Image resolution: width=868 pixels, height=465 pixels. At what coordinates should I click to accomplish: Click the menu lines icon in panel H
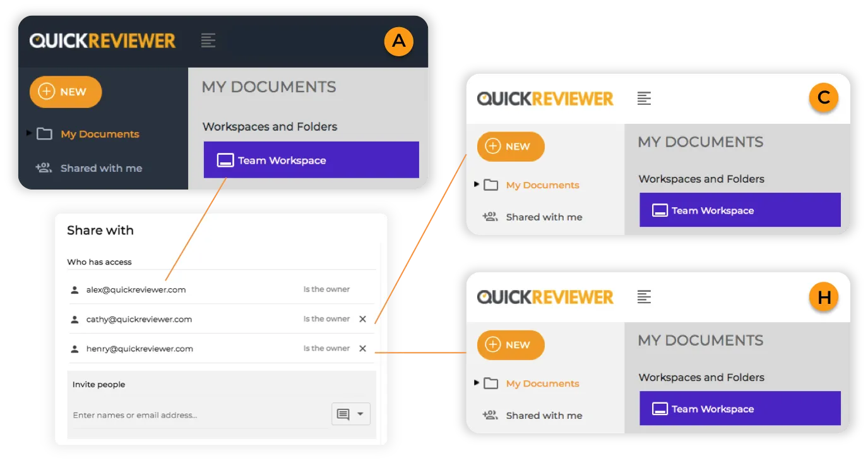pos(644,297)
